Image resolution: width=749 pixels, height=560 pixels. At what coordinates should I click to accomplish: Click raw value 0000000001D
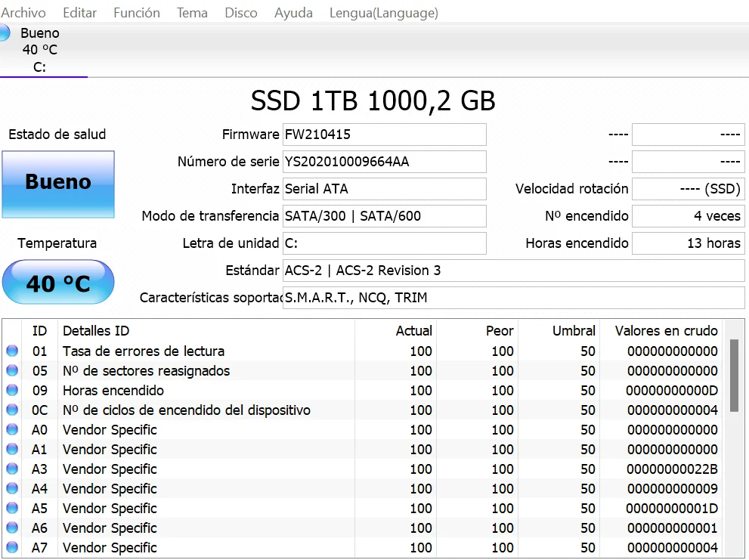[672, 508]
